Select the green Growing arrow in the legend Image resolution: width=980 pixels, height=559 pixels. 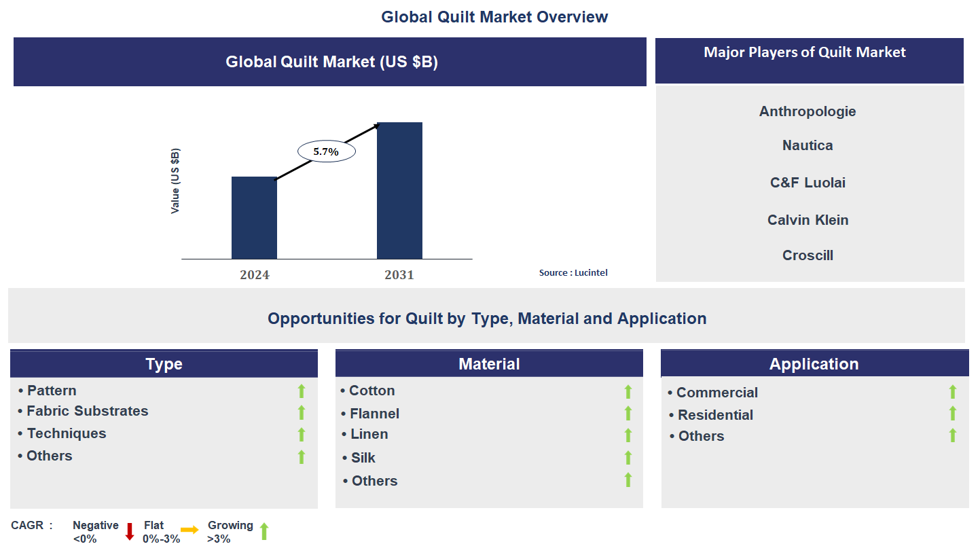coord(265,531)
